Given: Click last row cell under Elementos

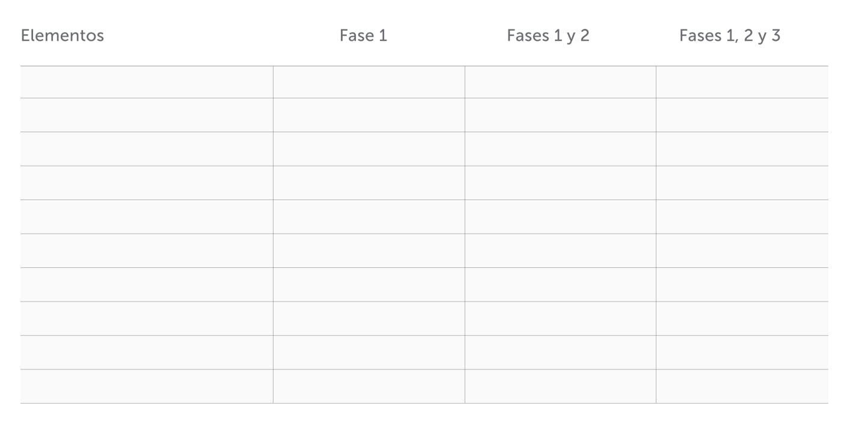Looking at the screenshot, I should (x=147, y=386).
